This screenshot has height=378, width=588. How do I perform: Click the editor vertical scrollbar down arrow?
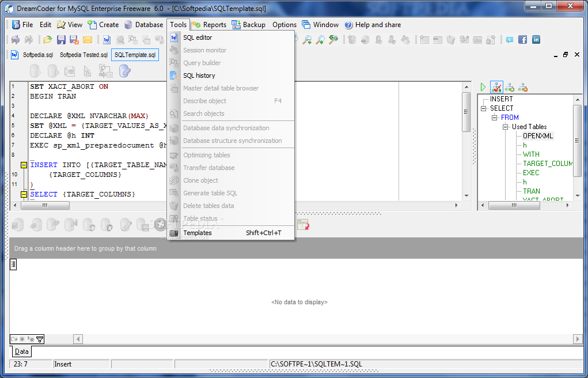coord(466,195)
